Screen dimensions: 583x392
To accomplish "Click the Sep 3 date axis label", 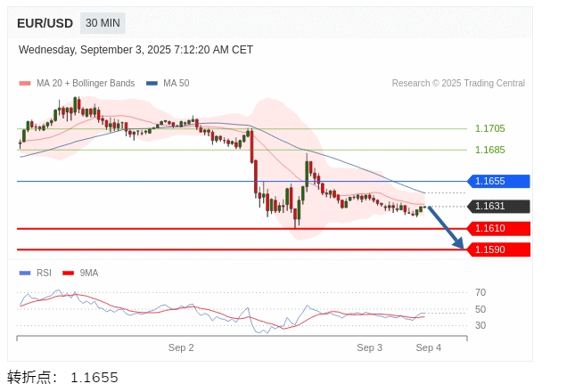I will click(x=370, y=347).
